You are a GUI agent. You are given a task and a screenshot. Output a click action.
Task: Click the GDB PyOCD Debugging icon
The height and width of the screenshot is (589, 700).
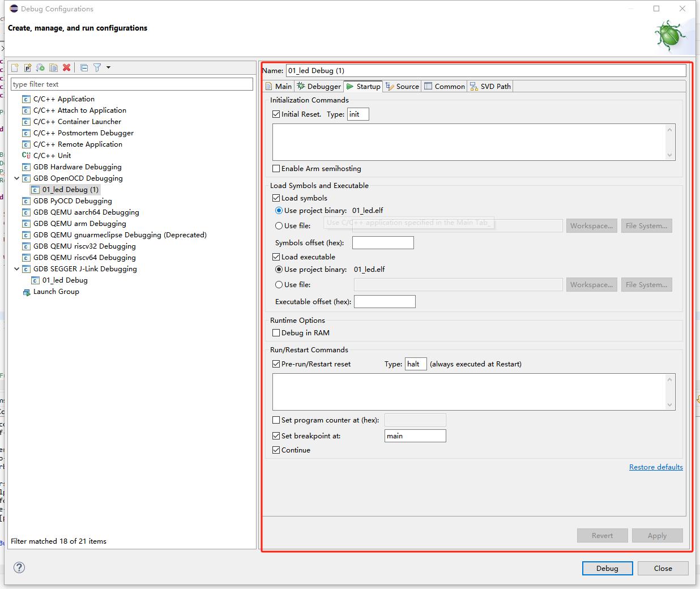click(x=26, y=201)
